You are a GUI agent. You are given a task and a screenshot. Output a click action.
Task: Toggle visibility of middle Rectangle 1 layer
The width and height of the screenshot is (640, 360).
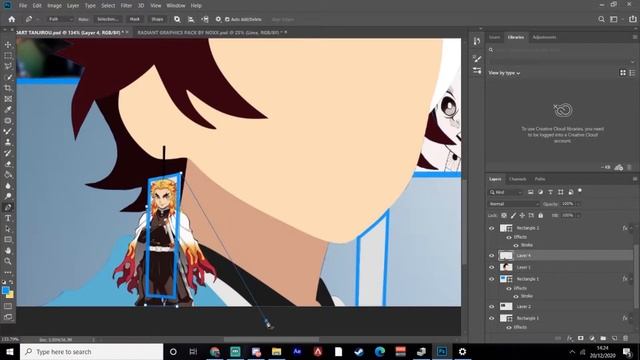[491, 279]
